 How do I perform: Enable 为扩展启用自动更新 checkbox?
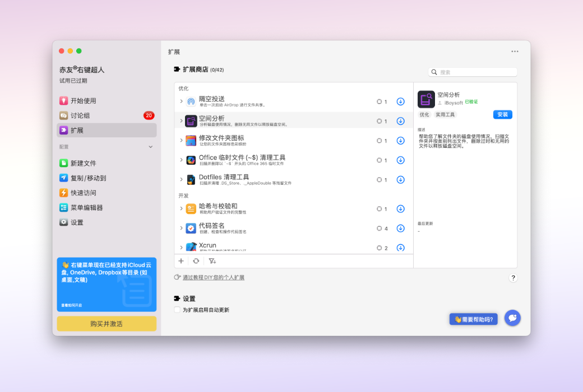click(x=177, y=310)
